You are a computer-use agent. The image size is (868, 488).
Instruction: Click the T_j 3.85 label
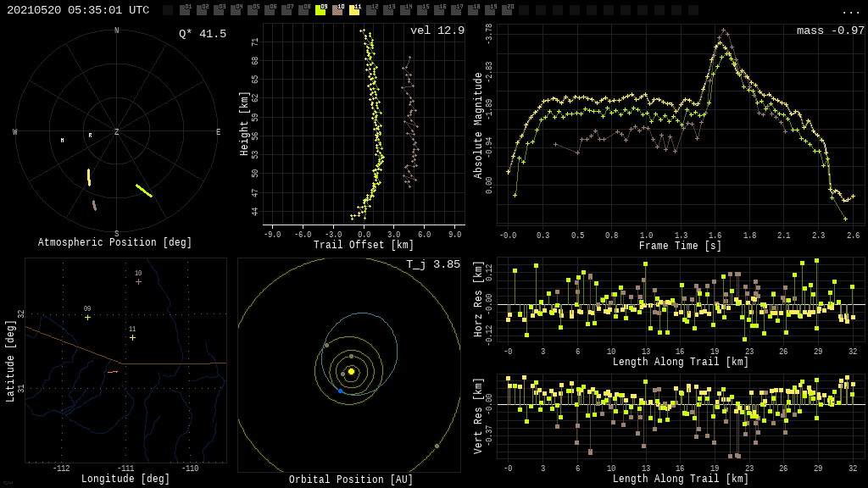pos(432,264)
